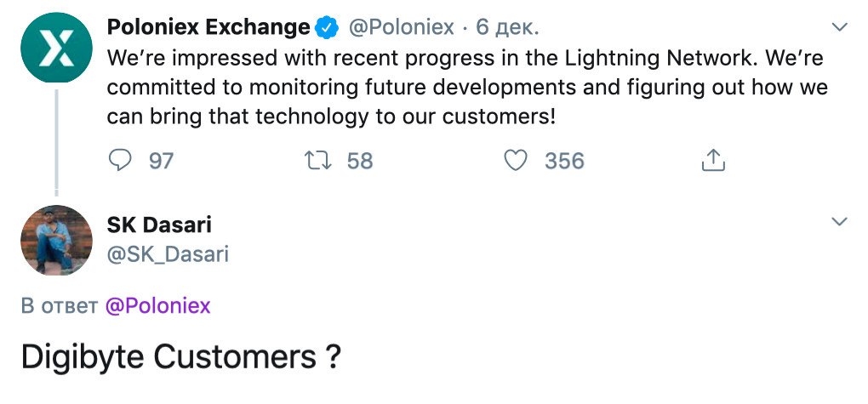The width and height of the screenshot is (868, 404).
Task: Click the share tweet upload icon
Action: coord(712,160)
